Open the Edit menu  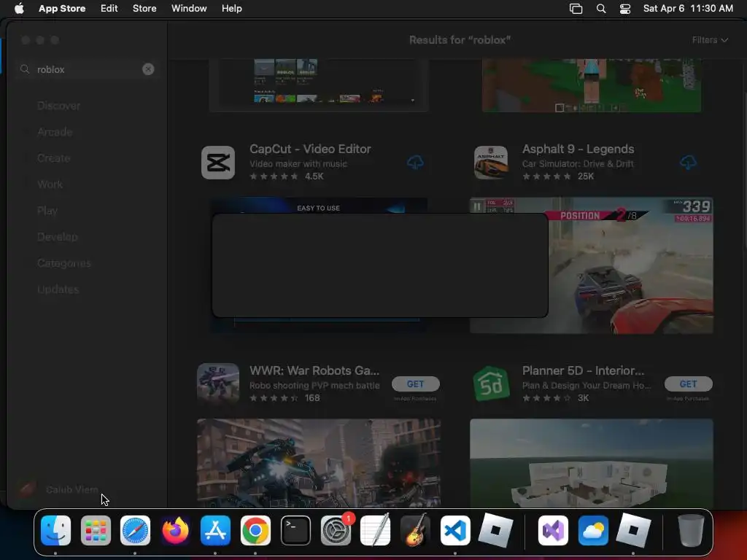point(109,9)
